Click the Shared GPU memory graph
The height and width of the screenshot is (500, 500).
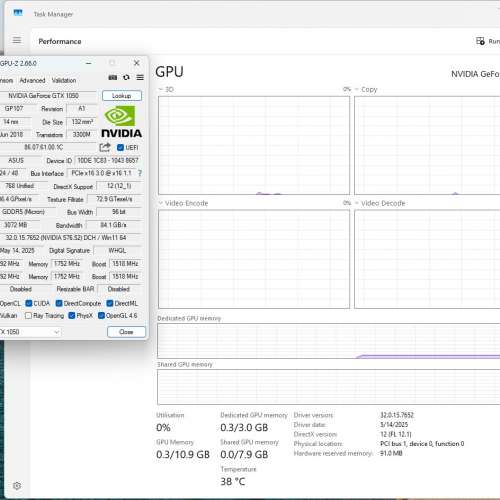tap(329, 387)
